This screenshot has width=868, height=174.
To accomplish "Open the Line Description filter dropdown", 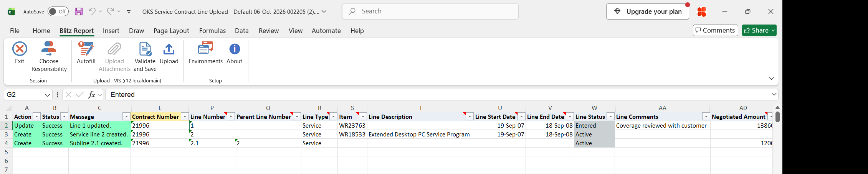I will pyautogui.click(x=470, y=117).
